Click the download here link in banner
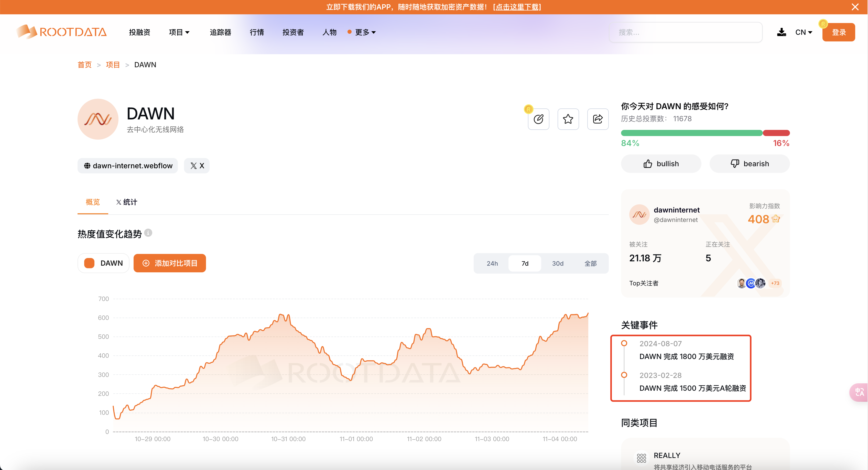 tap(517, 7)
